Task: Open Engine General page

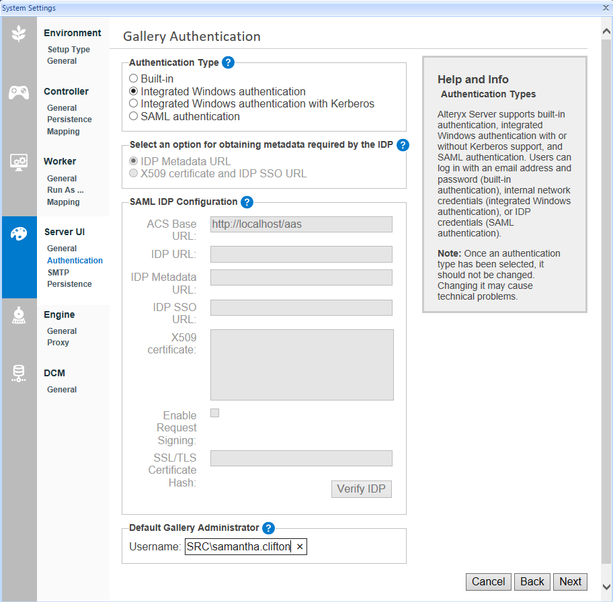Action: (62, 331)
